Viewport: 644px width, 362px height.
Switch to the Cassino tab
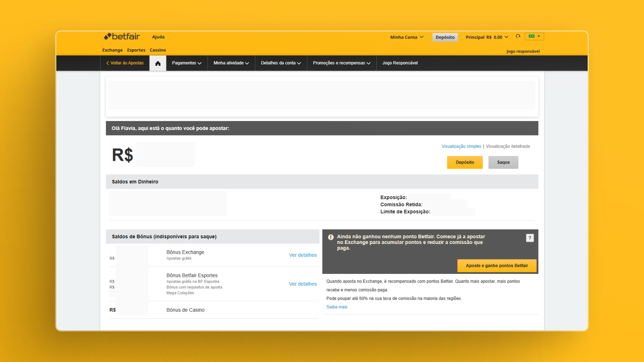point(158,50)
